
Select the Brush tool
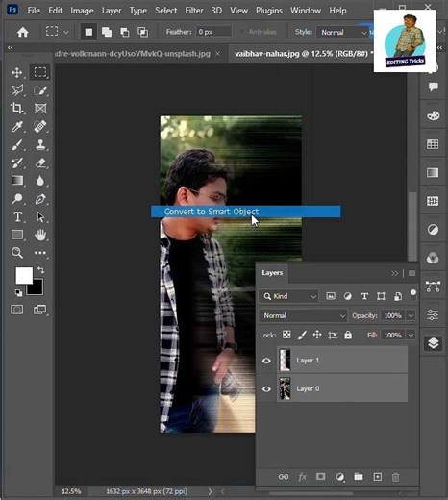click(17, 145)
